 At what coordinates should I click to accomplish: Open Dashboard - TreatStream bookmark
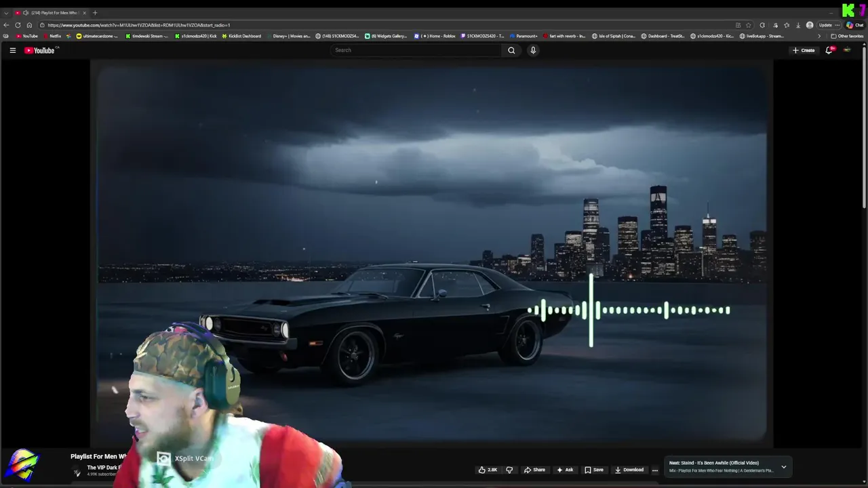[663, 36]
